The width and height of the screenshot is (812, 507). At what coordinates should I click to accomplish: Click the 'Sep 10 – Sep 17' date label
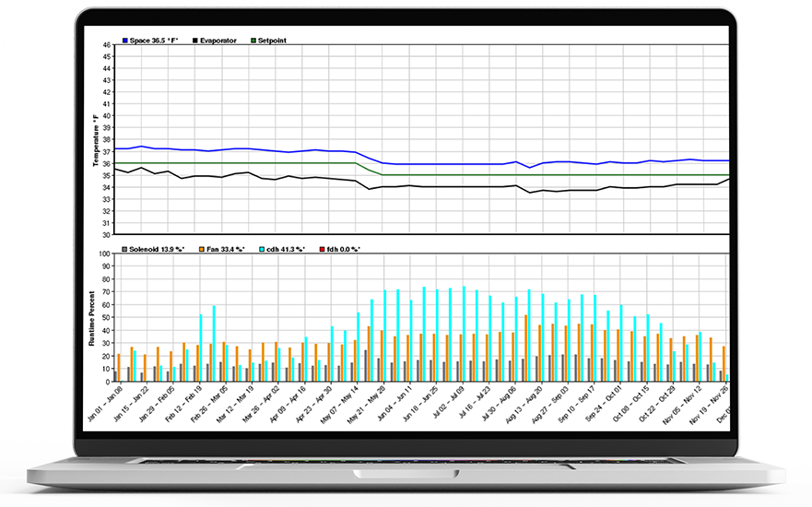577,404
